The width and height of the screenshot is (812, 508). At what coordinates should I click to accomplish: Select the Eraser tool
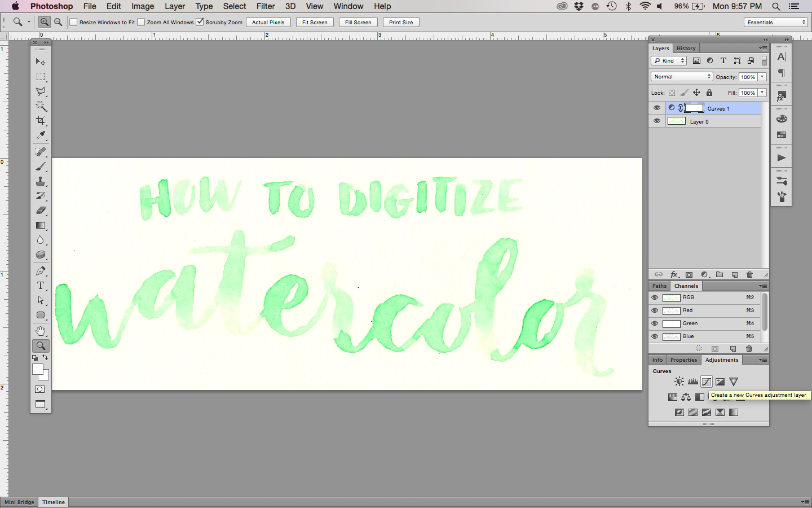coord(41,211)
